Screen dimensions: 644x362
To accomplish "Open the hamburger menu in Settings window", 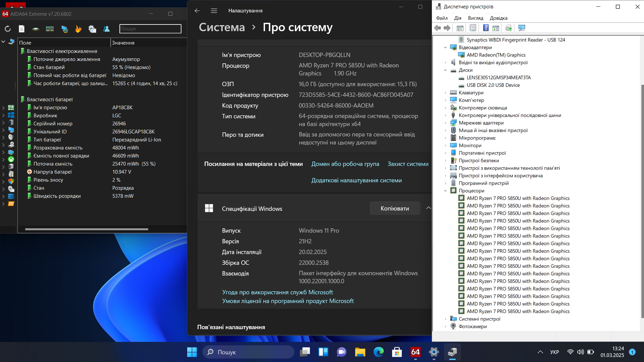I will coord(214,11).
